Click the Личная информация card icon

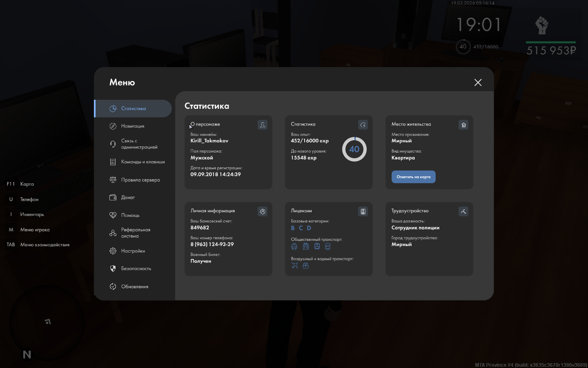pos(263,211)
